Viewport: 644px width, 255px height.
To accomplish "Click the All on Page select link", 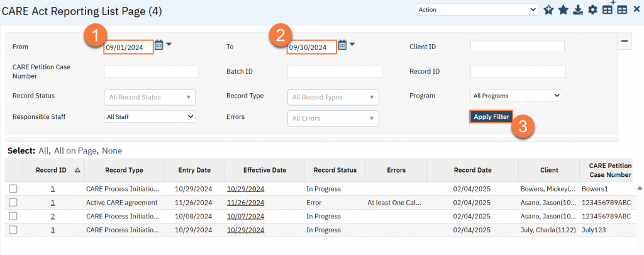I will click(75, 151).
